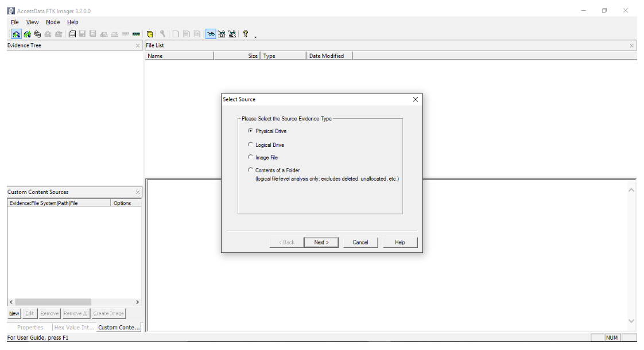Image resolution: width=644 pixels, height=350 pixels.
Task: Click Create Custom Content Image icon
Action: pyautogui.click(x=115, y=34)
